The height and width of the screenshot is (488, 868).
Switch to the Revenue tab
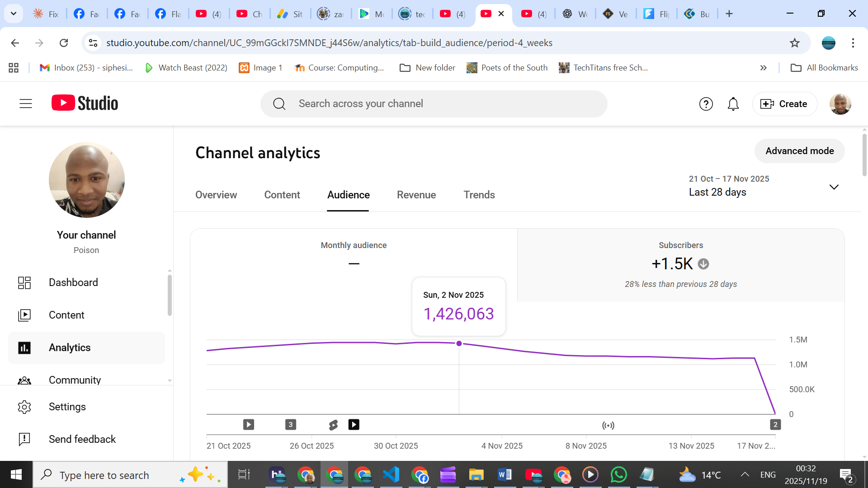(416, 195)
